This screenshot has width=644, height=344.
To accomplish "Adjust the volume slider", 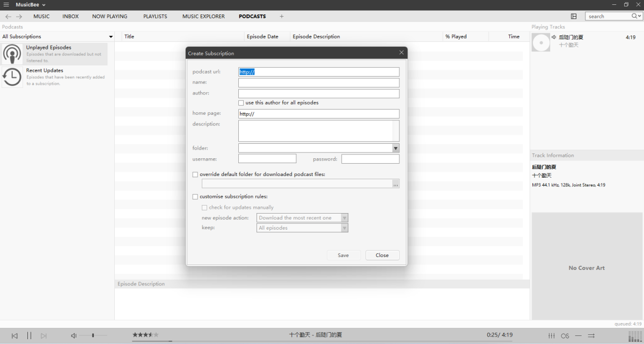I will [93, 335].
